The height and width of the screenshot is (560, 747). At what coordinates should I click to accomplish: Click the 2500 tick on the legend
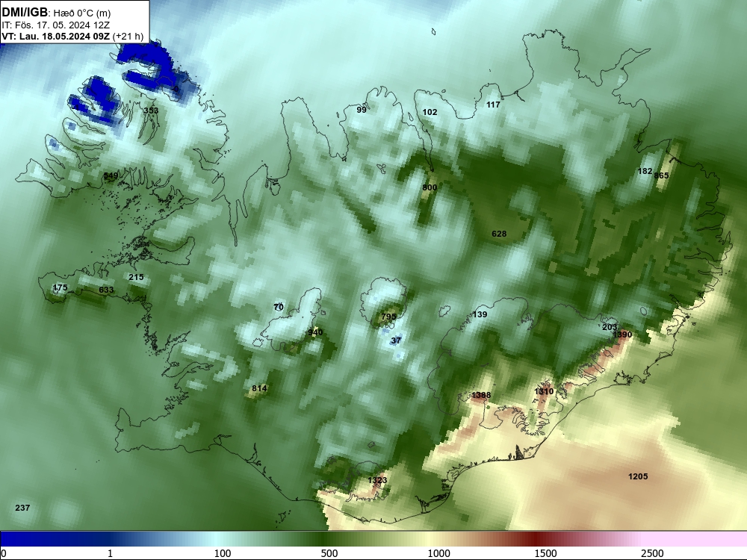click(x=652, y=553)
